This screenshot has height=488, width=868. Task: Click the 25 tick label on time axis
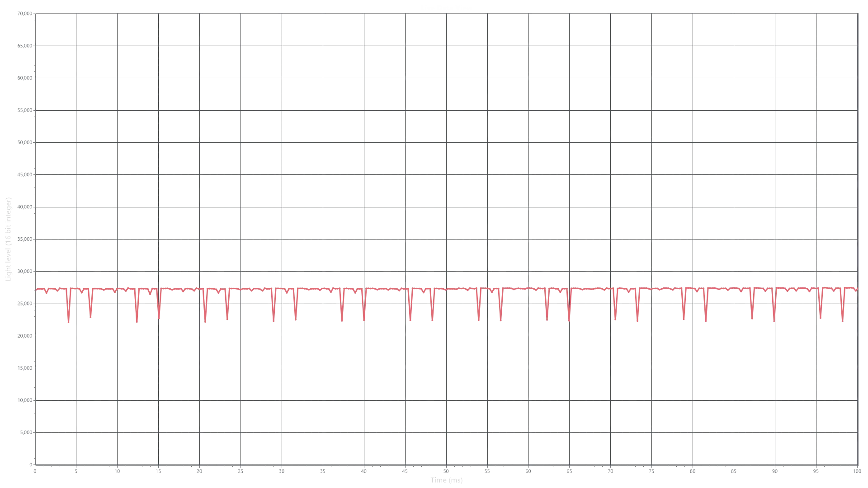pyautogui.click(x=241, y=471)
